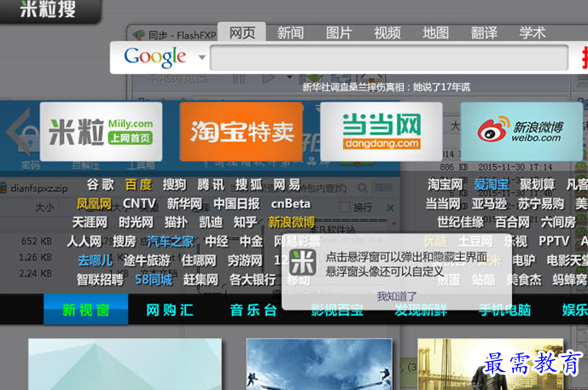Open the 搜房 link
This screenshot has width=588, height=390.
pos(125,242)
